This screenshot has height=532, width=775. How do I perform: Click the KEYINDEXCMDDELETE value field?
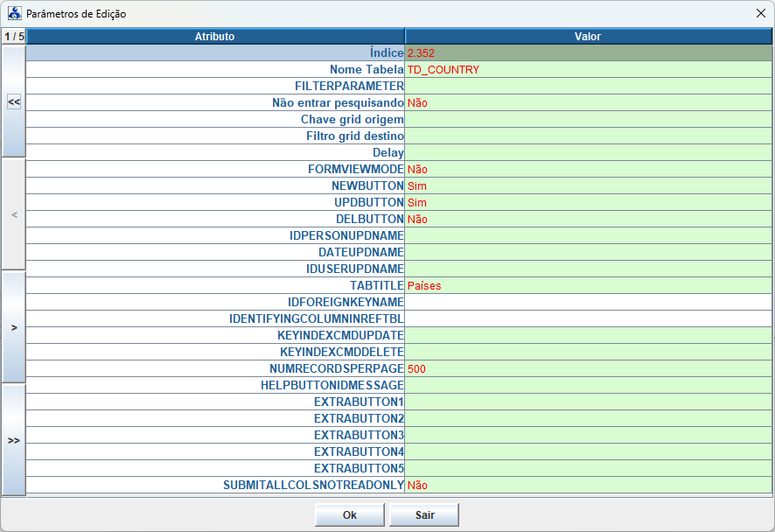588,352
